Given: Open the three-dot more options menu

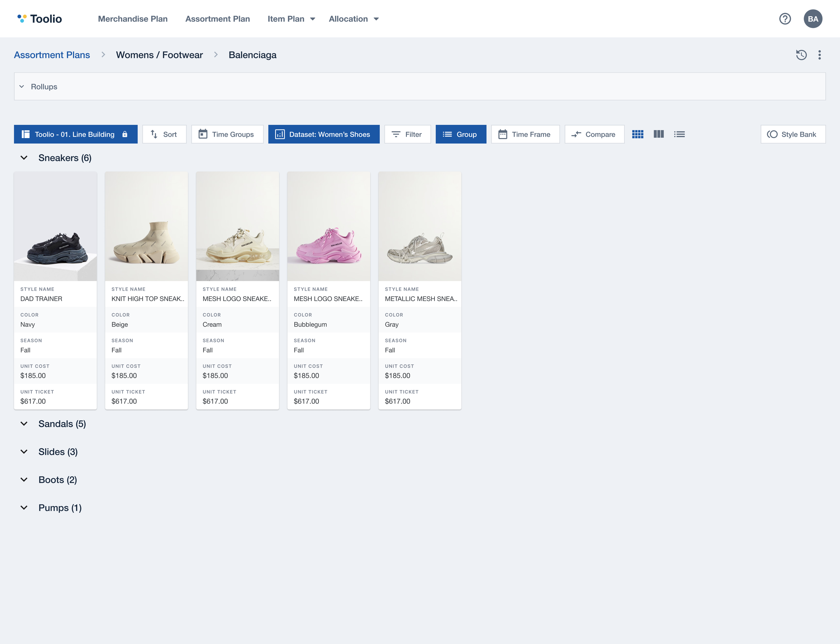Looking at the screenshot, I should (x=819, y=55).
